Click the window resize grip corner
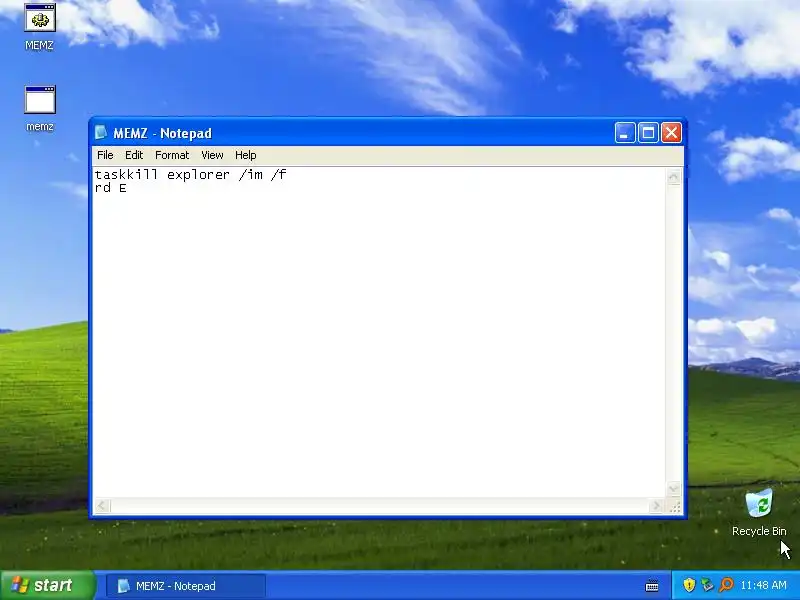800x600 pixels. (x=674, y=507)
